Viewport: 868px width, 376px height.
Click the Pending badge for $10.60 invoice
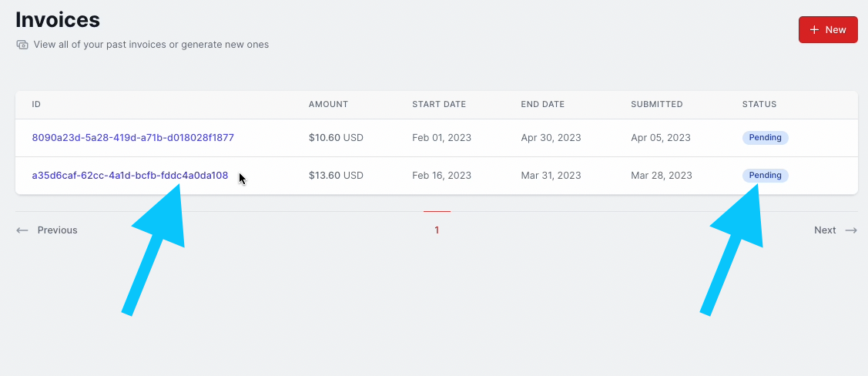765,137
